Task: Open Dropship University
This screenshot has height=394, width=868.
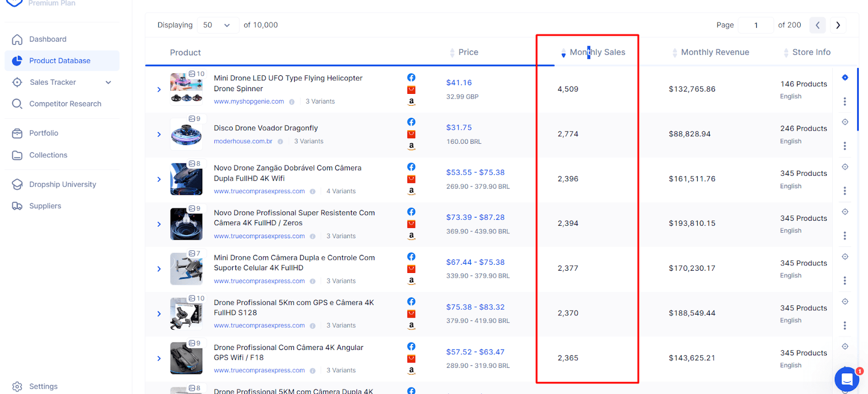Action: pos(62,185)
